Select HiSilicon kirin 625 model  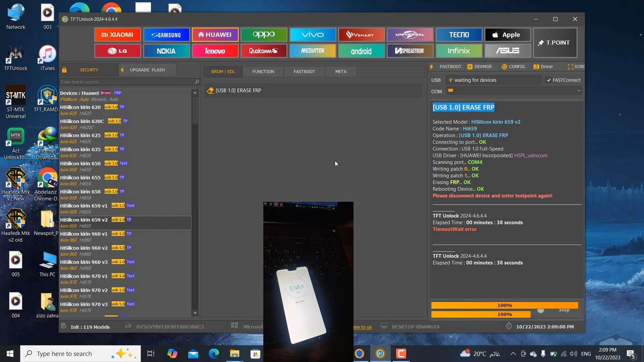click(125, 138)
